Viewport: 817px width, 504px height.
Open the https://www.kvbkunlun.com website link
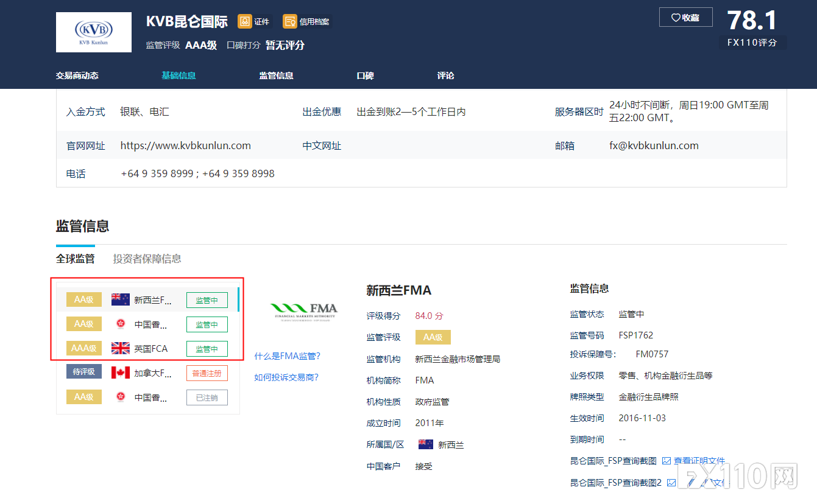point(185,145)
